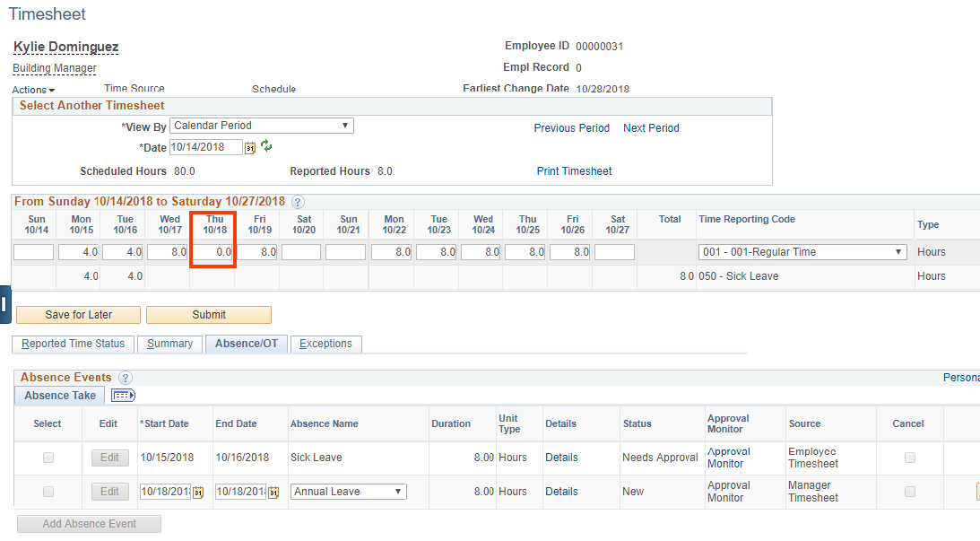Image resolution: width=980 pixels, height=541 pixels.
Task: Open the Actions menu
Action: (33, 89)
